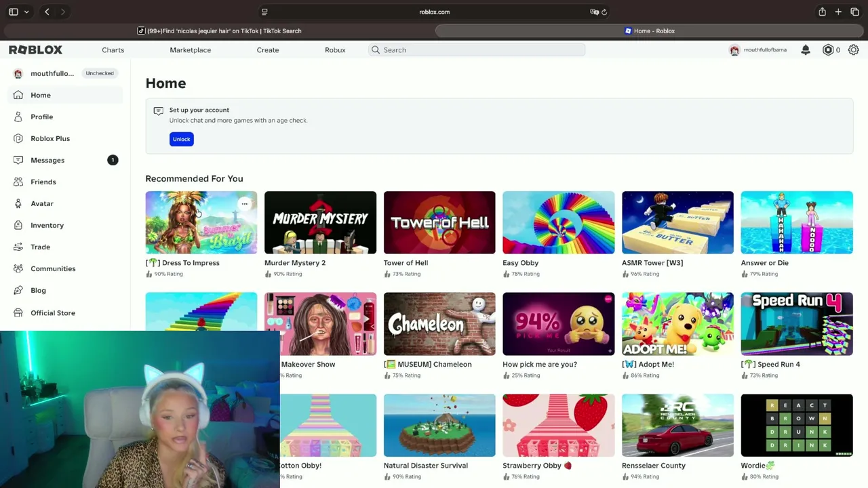
Task: Open the Tower of Hell thumbnail
Action: [439, 222]
